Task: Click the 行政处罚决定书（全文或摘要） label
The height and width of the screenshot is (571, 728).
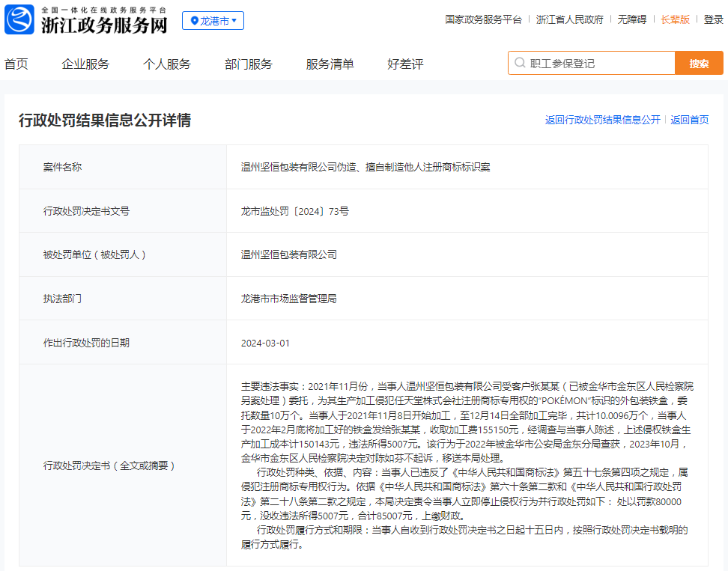Action: tap(109, 465)
